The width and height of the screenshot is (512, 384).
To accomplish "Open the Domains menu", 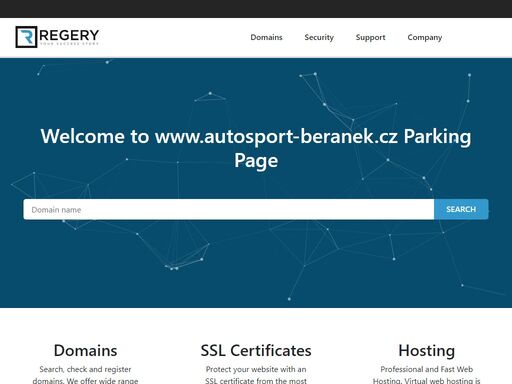I will click(266, 37).
